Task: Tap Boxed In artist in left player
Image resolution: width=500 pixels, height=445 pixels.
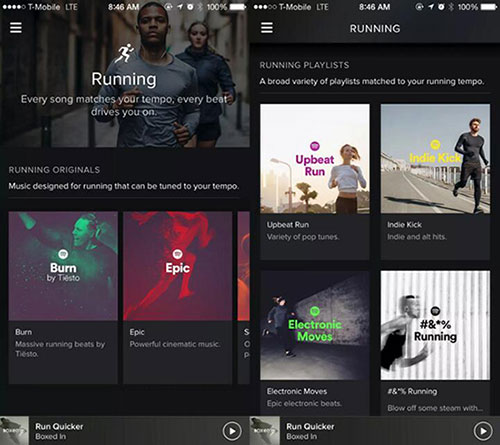Action: coord(51,436)
